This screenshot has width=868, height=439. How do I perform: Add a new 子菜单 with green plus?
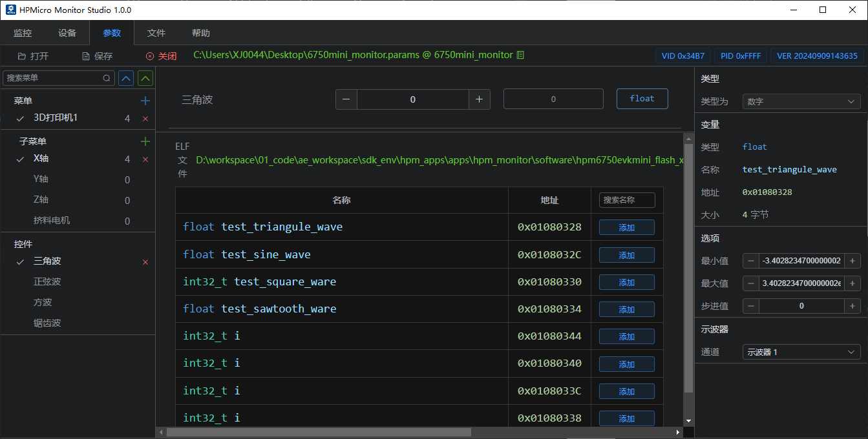[145, 141]
